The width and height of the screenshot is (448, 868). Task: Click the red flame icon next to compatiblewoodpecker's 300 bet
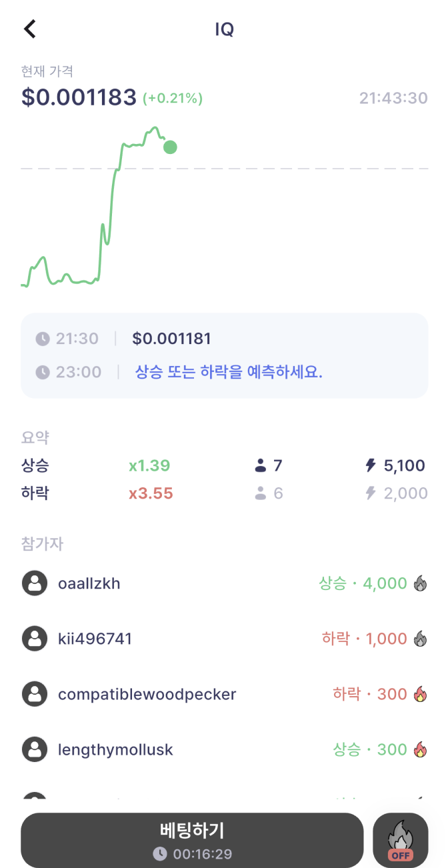click(420, 694)
